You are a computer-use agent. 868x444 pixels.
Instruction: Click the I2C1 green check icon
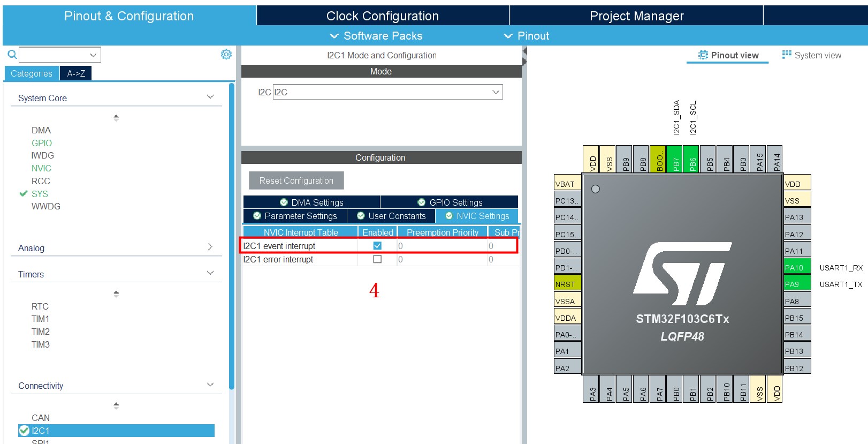(x=24, y=430)
